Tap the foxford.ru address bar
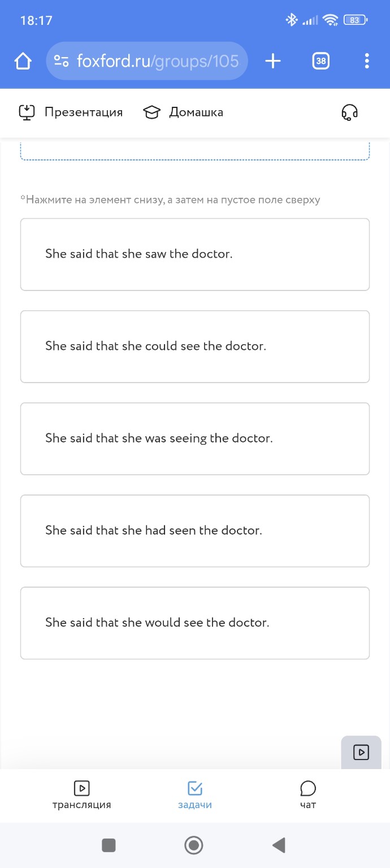The width and height of the screenshot is (390, 868). 158,61
